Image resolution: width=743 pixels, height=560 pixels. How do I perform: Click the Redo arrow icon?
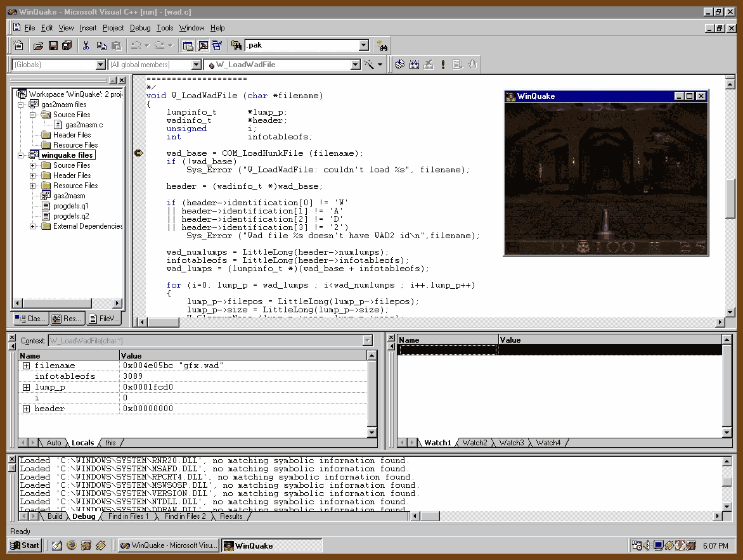160,46
